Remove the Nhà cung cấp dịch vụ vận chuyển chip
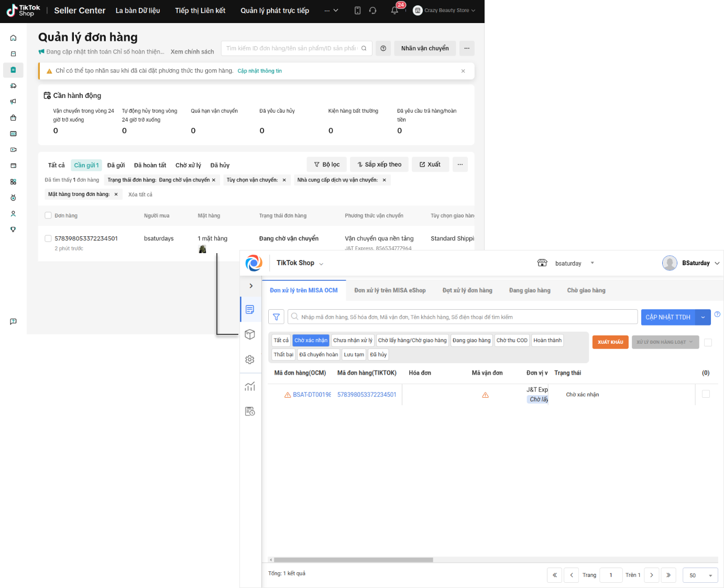Image resolution: width=724 pixels, height=588 pixels. 384,180
